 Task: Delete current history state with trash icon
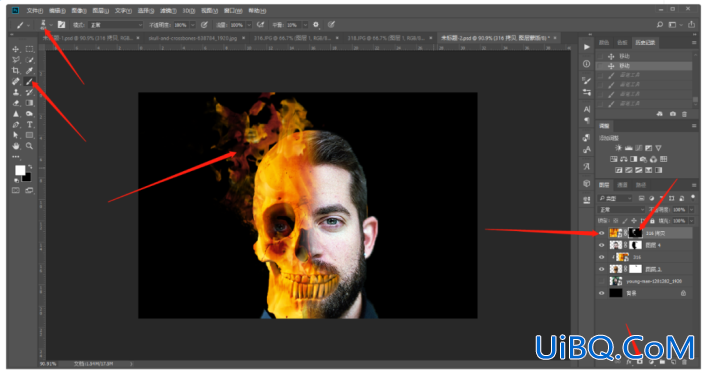click(684, 114)
